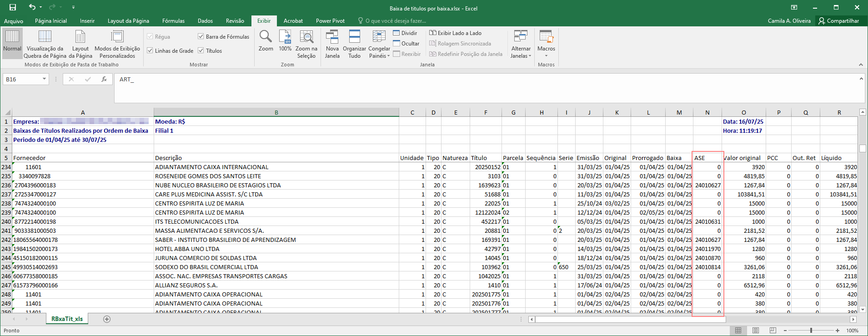This screenshot has height=336, width=868.
Task: Open Modos de Exibição Personalizados
Action: pos(117,44)
